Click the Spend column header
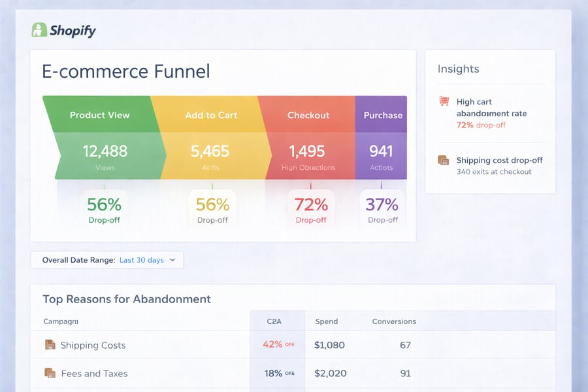This screenshot has width=588, height=392. (x=327, y=321)
